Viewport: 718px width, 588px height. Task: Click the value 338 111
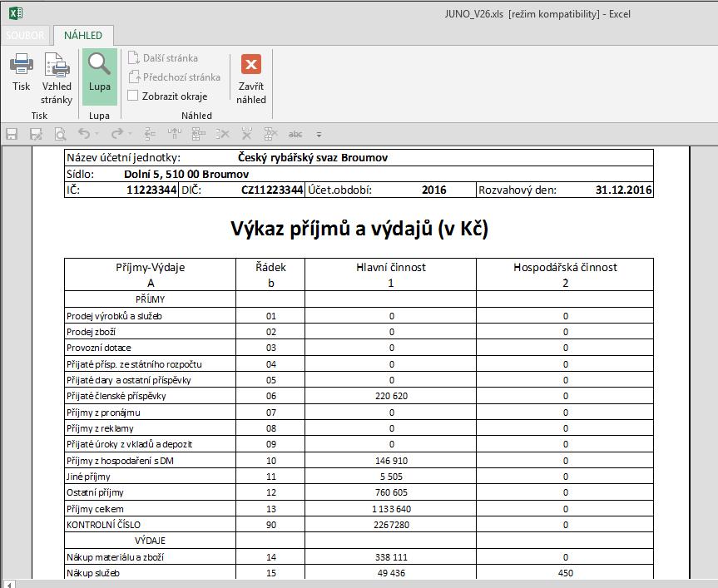(x=392, y=557)
